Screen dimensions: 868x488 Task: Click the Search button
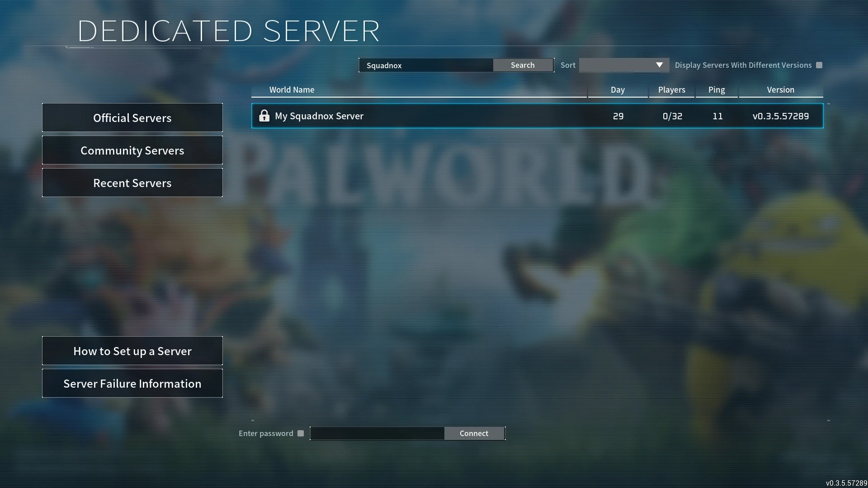(x=522, y=65)
